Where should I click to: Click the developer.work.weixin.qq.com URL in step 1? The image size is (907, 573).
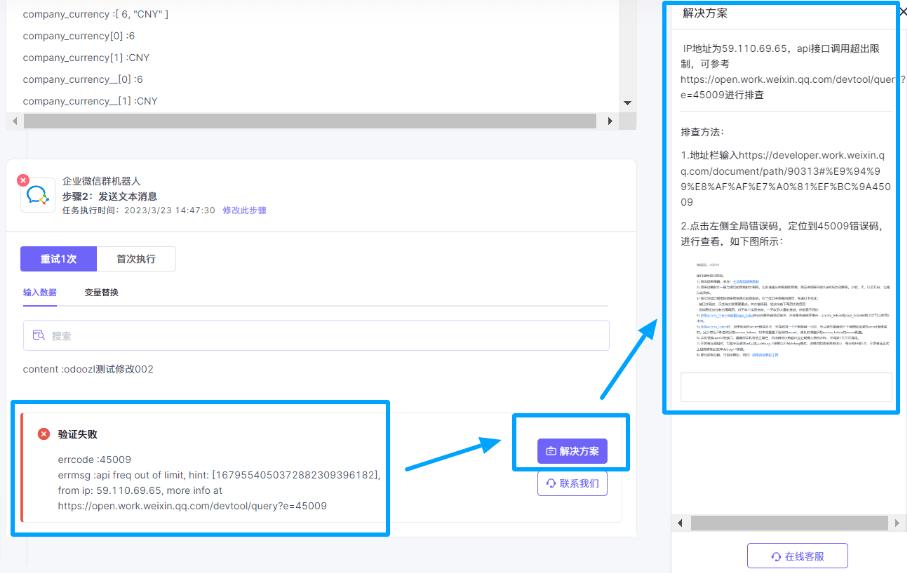[x=786, y=179]
